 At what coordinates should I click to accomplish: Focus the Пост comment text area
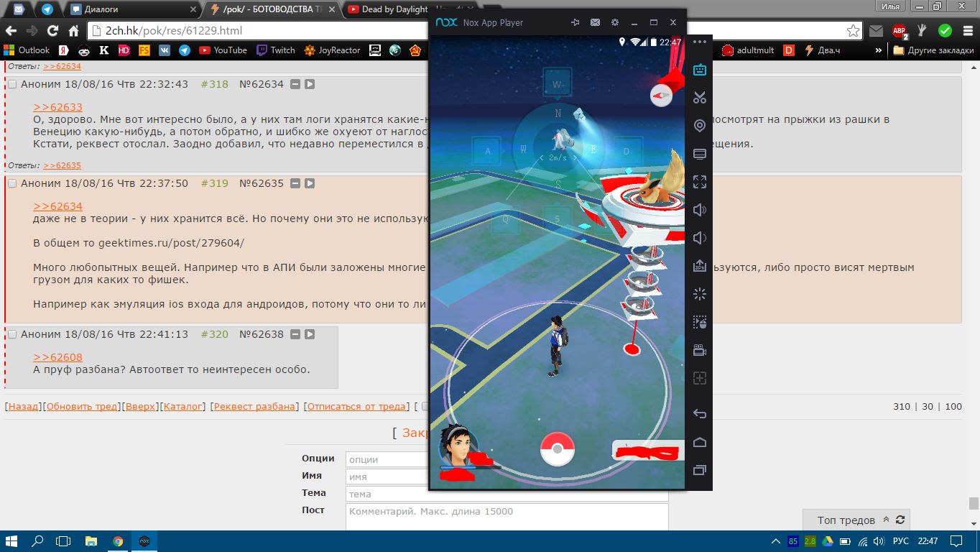[x=507, y=517]
